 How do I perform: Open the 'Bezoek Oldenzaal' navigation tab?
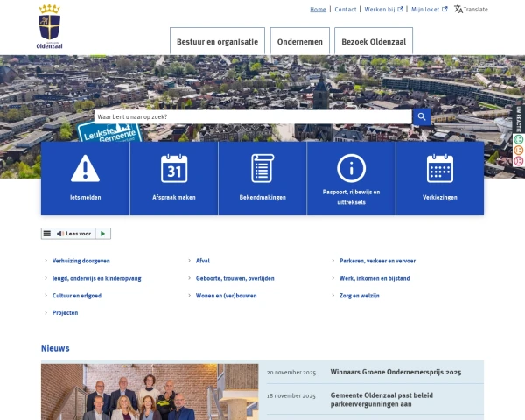[x=374, y=41]
